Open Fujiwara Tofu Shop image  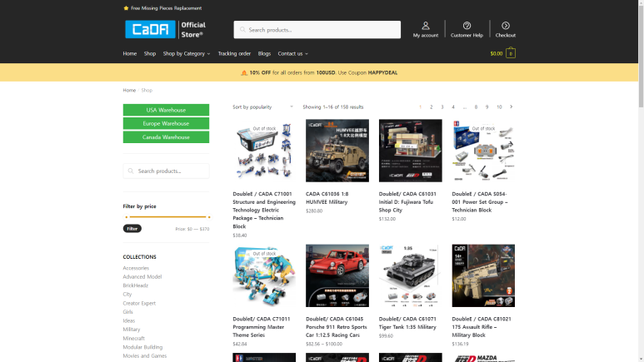410,151
